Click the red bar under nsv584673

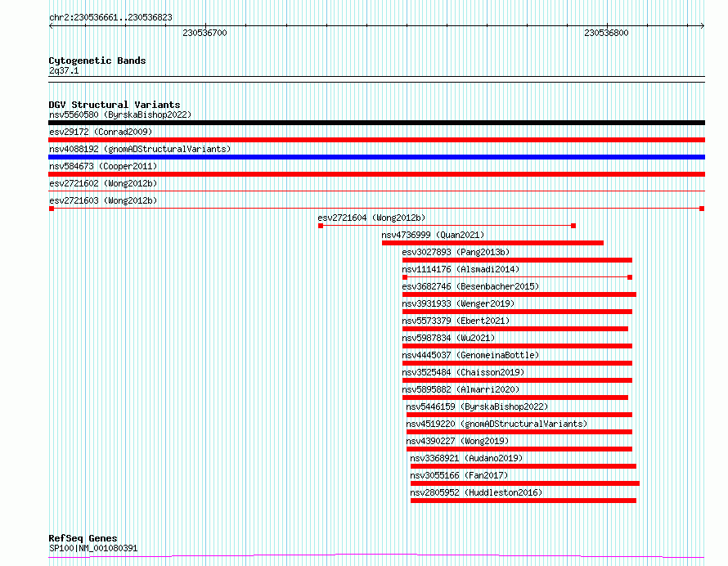[376, 174]
